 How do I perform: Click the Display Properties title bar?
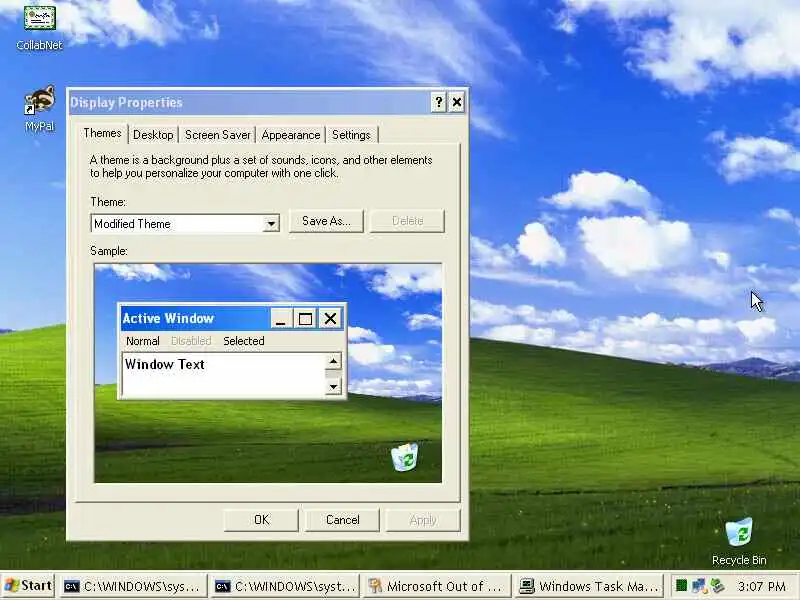click(249, 103)
